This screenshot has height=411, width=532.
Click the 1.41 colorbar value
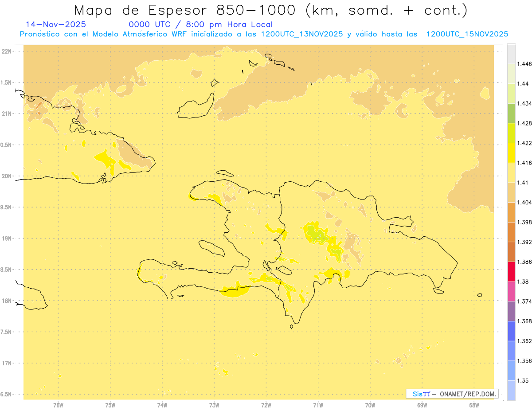point(523,183)
